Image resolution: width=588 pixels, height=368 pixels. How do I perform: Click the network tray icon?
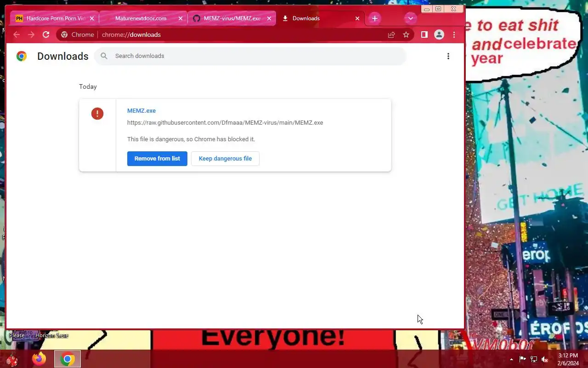coord(534,359)
